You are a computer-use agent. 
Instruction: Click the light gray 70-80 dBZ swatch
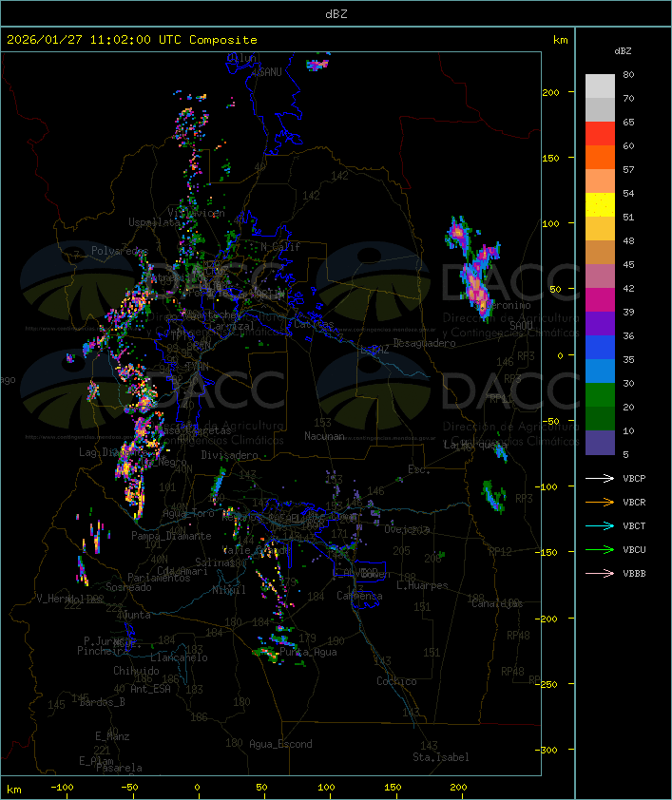point(600,86)
